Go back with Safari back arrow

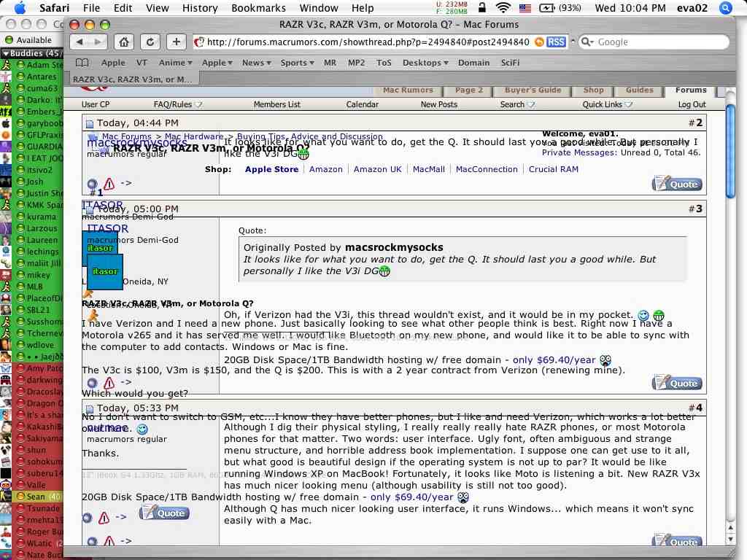click(x=80, y=42)
